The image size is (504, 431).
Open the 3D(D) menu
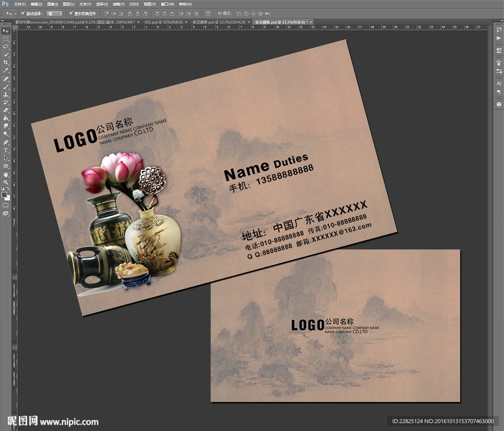coord(134,4)
